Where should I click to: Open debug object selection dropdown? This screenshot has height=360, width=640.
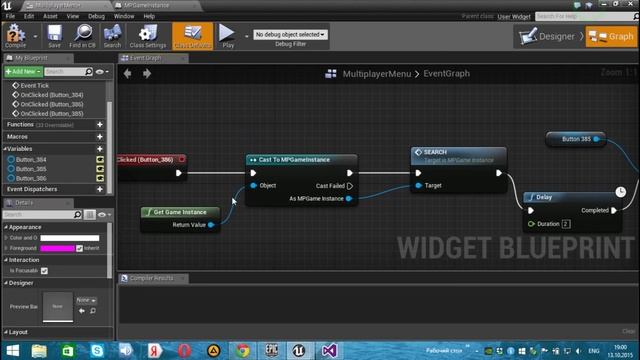coord(290,35)
